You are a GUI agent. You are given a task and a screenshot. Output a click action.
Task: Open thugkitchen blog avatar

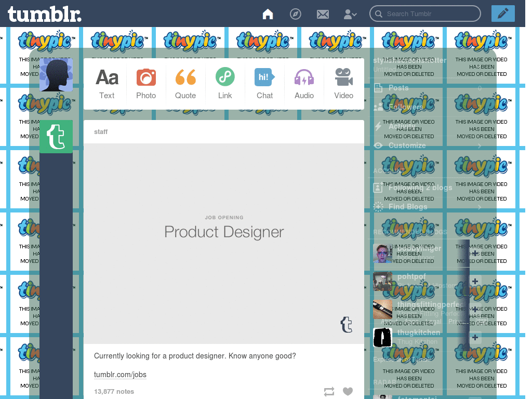383,338
